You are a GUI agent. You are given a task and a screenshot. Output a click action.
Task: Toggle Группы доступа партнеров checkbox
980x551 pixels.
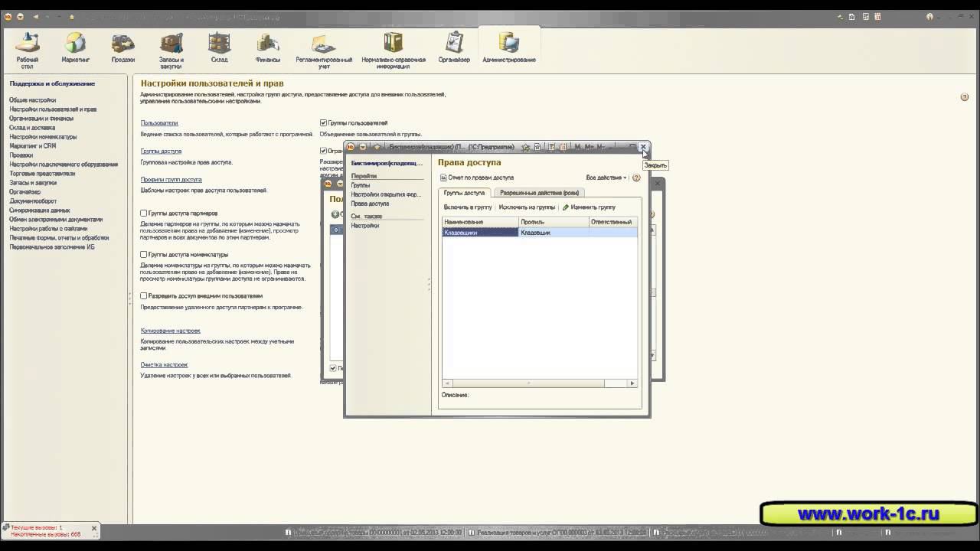pos(144,213)
